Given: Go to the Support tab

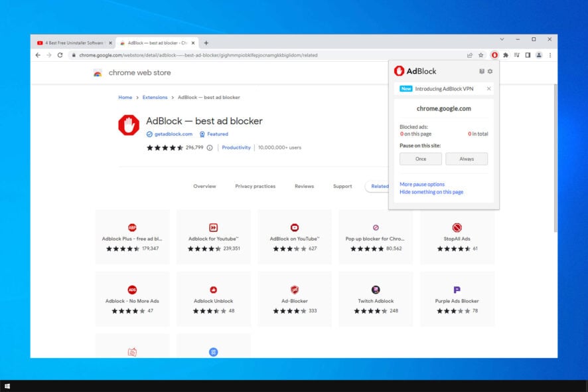Looking at the screenshot, I should 342,186.
